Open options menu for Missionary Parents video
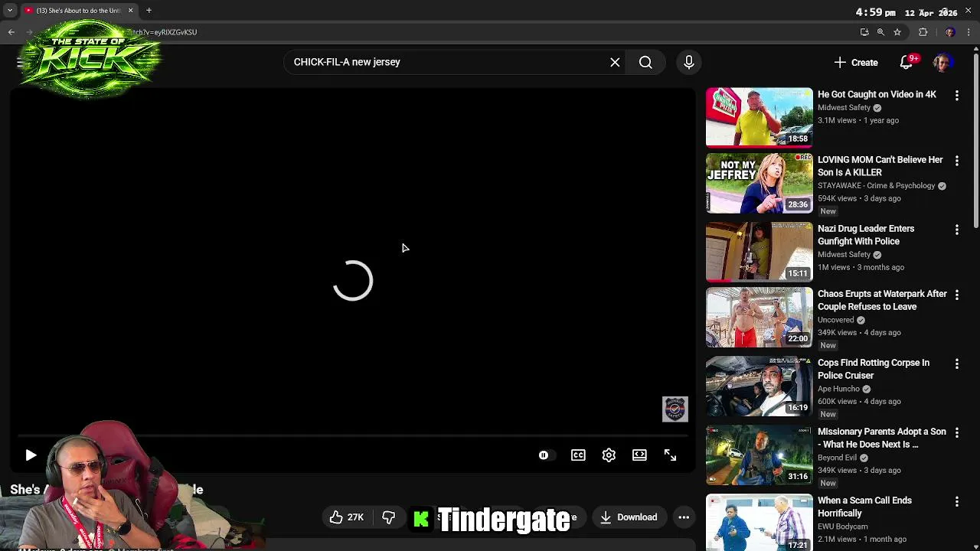The height and width of the screenshot is (551, 980). (956, 432)
